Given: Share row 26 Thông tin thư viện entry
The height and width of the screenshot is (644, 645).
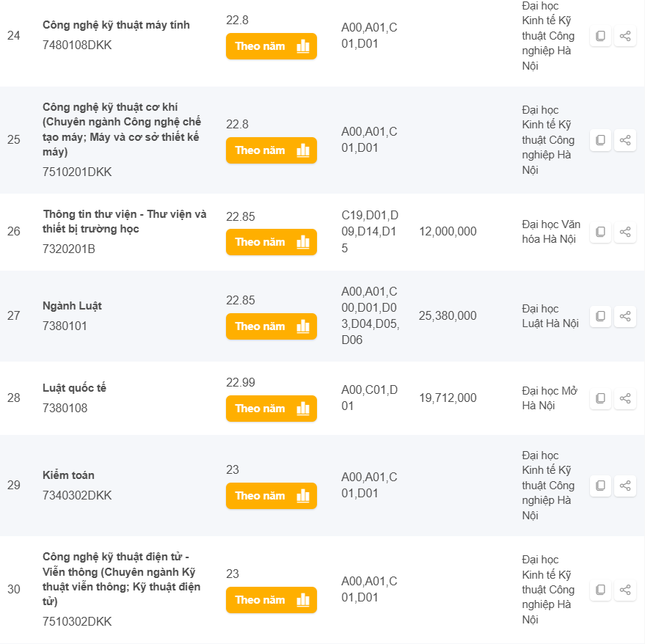Looking at the screenshot, I should [x=625, y=232].
